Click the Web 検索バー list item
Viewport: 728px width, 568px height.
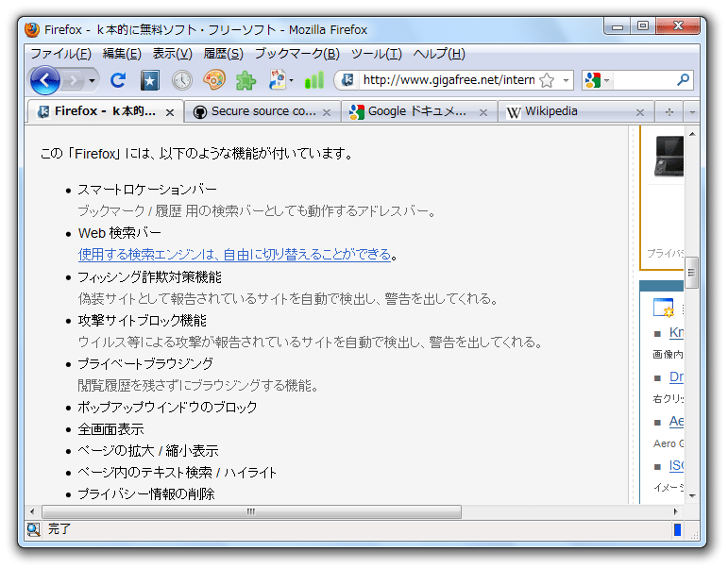[119, 232]
